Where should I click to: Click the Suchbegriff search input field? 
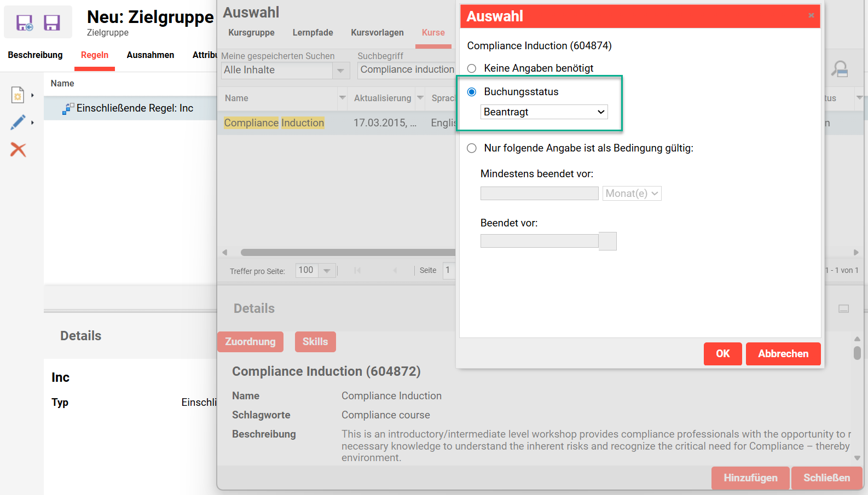407,70
